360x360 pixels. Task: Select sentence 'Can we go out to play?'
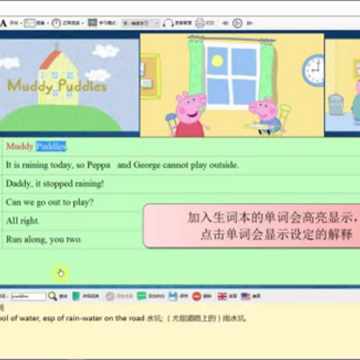click(50, 202)
